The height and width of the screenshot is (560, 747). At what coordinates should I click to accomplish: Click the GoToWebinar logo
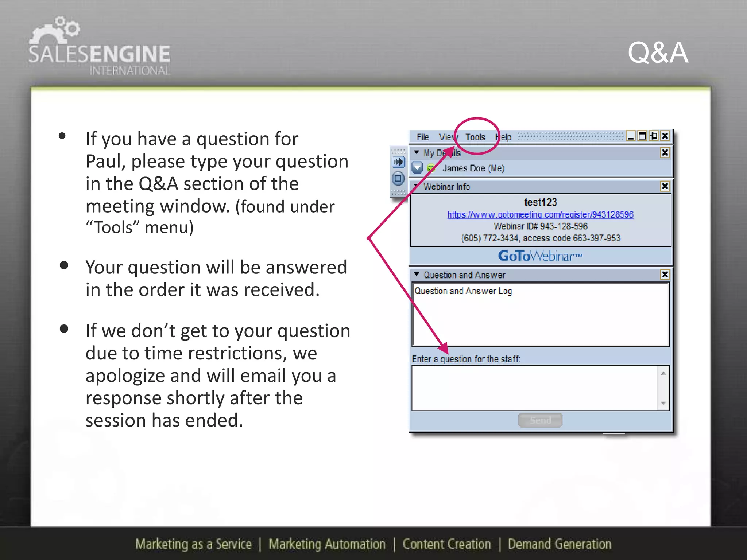pyautogui.click(x=541, y=256)
